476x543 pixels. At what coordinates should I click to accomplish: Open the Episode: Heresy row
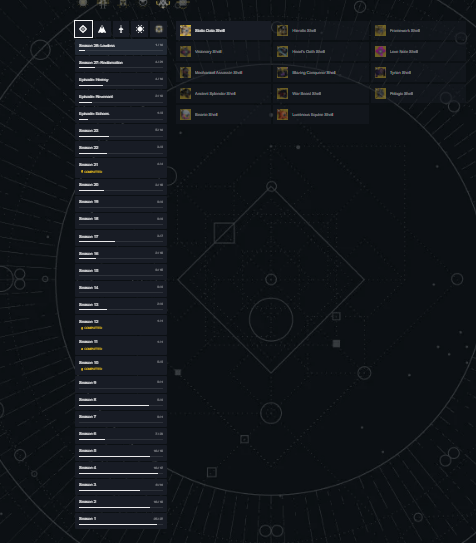pyautogui.click(x=121, y=81)
